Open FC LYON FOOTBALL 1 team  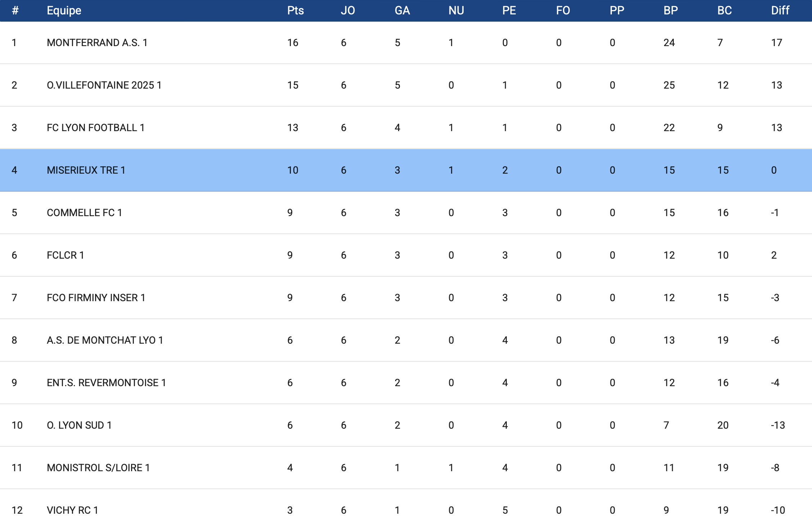tap(96, 128)
